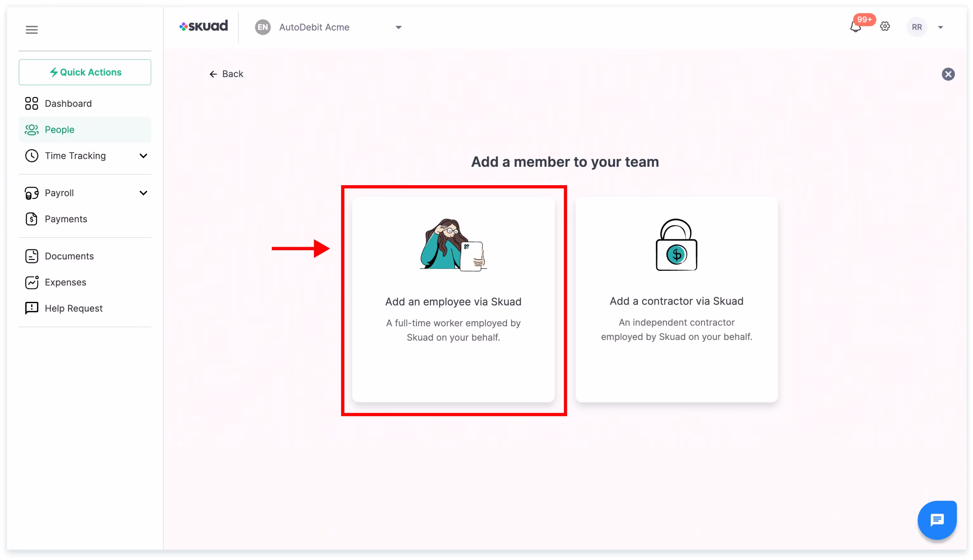Screen dimensions: 973x560
Task: Expand the Time Tracking submenu chevron
Action: (x=143, y=156)
